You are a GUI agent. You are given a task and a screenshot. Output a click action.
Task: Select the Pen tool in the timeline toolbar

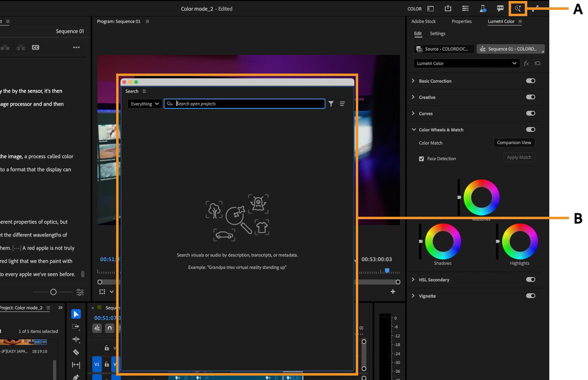[76, 377]
